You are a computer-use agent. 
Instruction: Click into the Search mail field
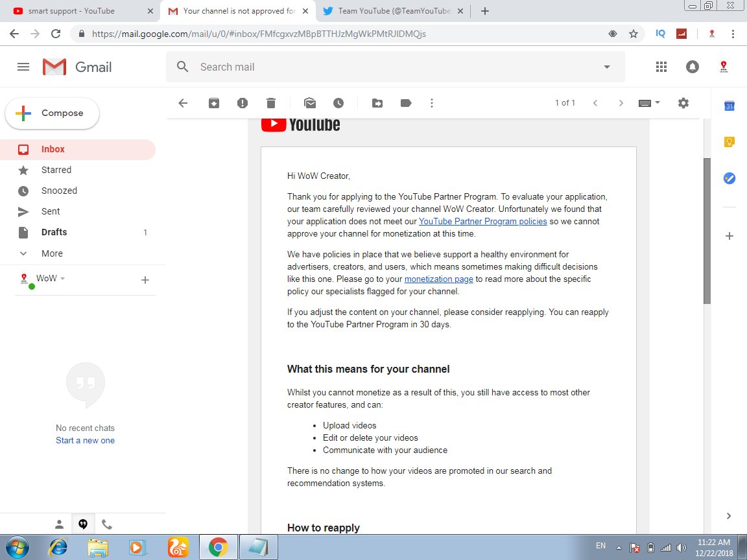click(x=396, y=67)
